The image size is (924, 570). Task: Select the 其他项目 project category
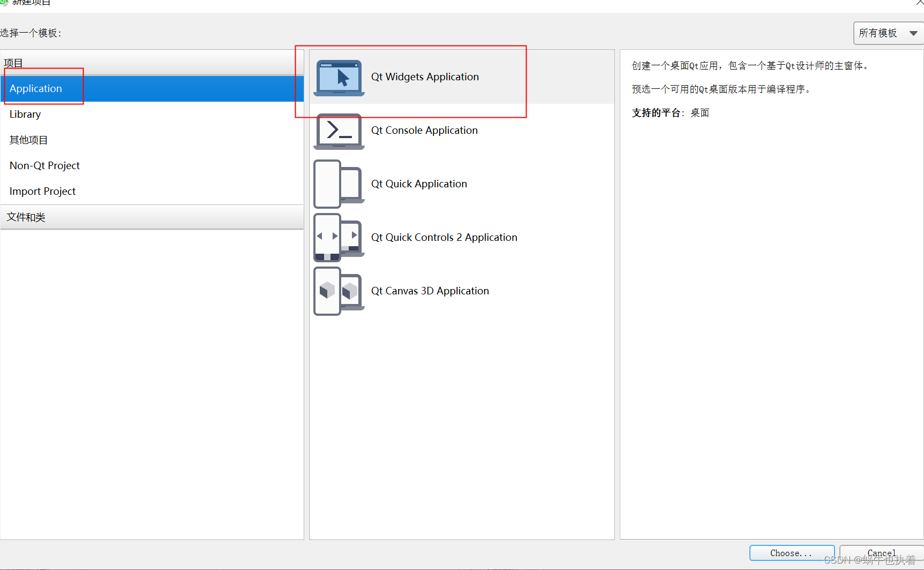click(152, 140)
